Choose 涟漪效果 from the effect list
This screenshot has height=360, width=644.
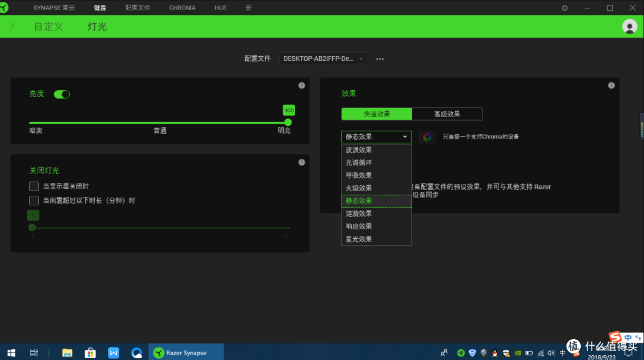[376, 214]
